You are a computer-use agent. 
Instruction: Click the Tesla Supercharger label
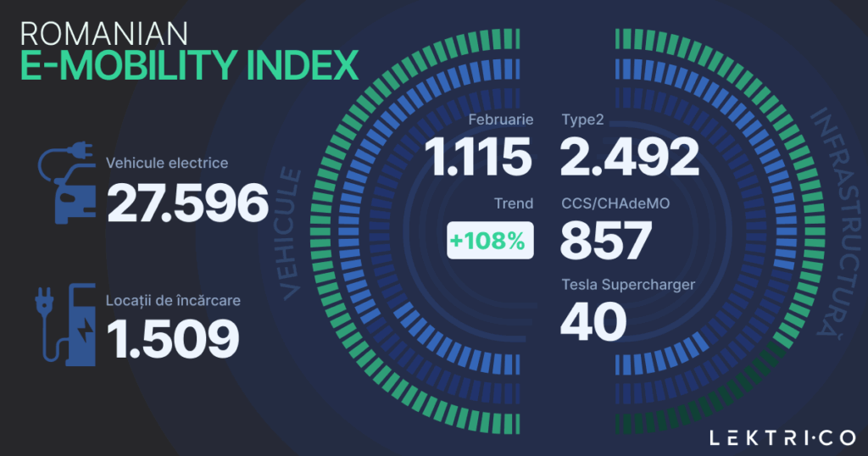(x=627, y=285)
